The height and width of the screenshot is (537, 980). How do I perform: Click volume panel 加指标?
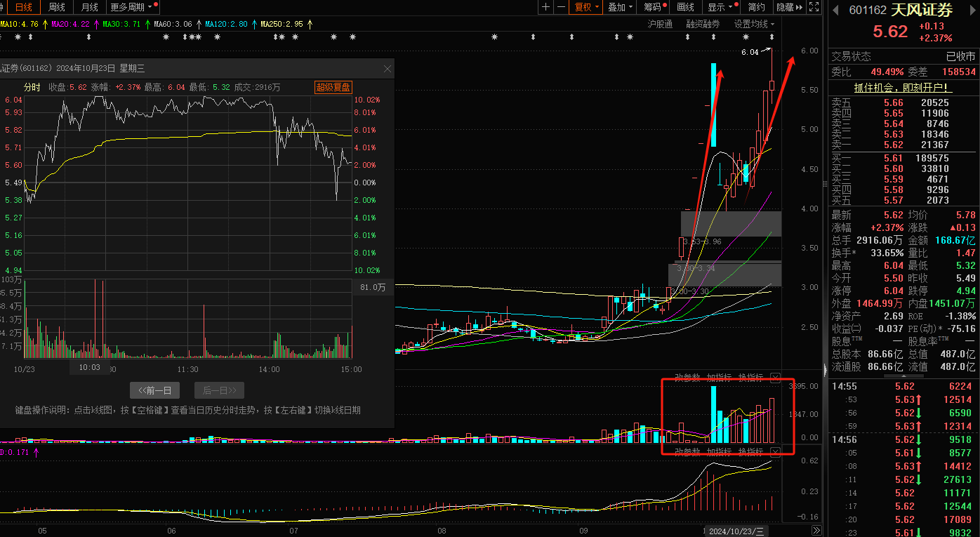(x=719, y=378)
